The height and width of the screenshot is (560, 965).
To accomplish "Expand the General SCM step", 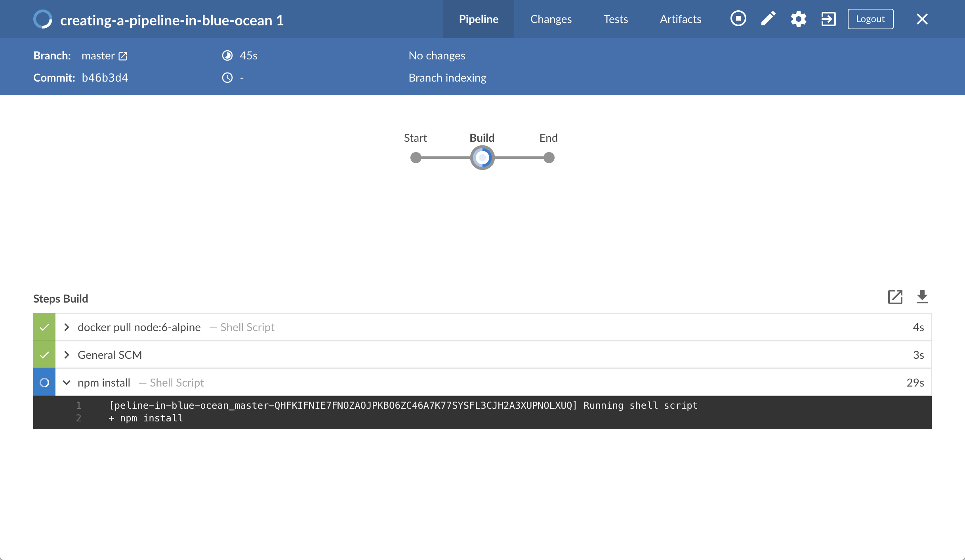I will [67, 355].
